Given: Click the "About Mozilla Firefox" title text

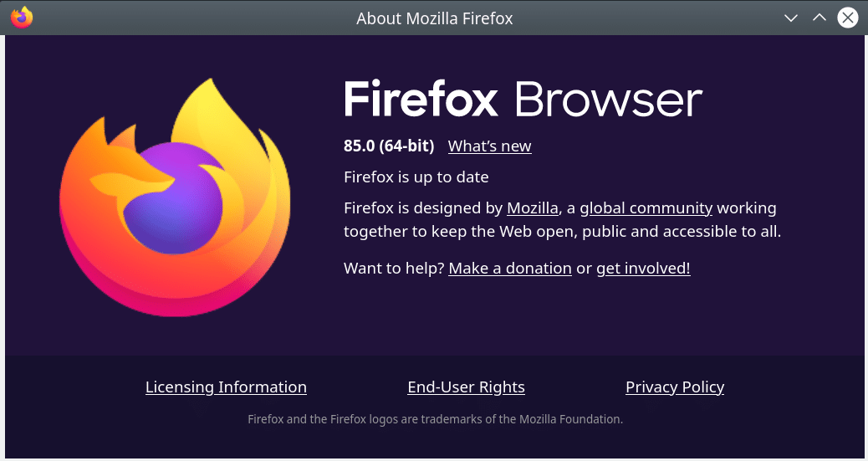Looking at the screenshot, I should (434, 18).
